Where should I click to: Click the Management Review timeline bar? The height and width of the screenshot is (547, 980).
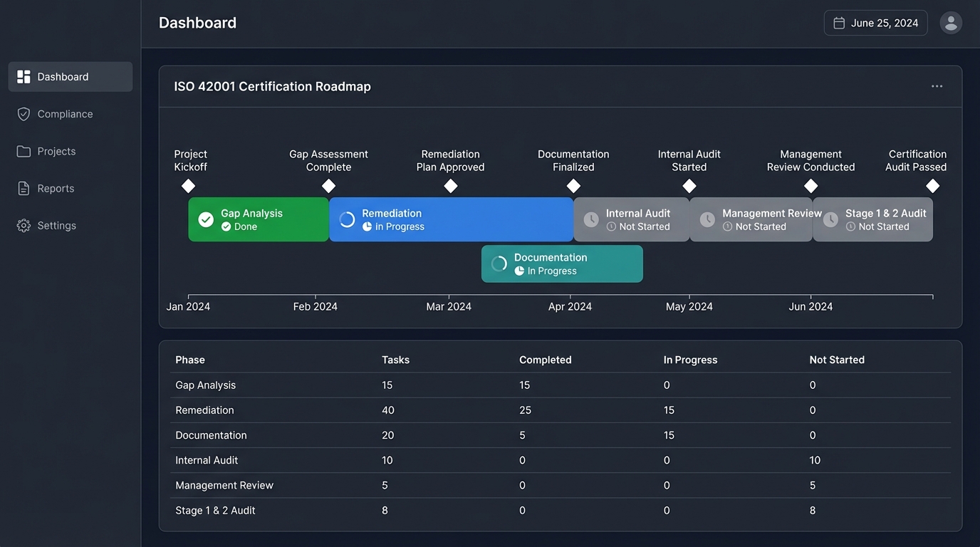pos(751,219)
